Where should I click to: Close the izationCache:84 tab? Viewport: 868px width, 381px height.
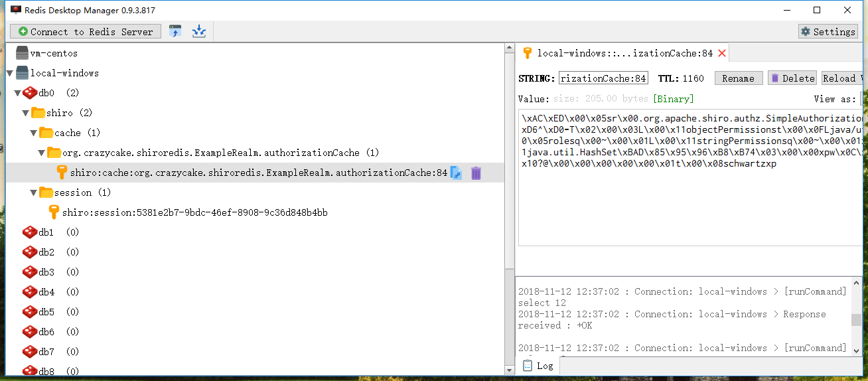coord(722,53)
